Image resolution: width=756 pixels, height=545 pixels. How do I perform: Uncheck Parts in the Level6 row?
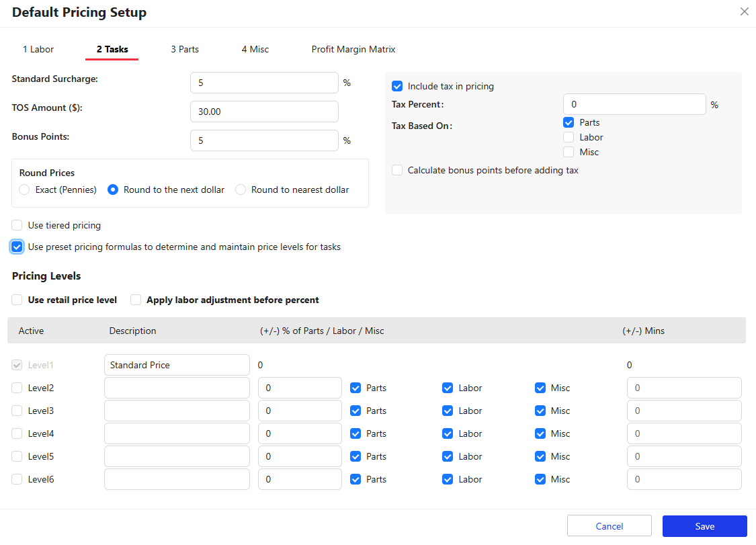click(x=355, y=479)
